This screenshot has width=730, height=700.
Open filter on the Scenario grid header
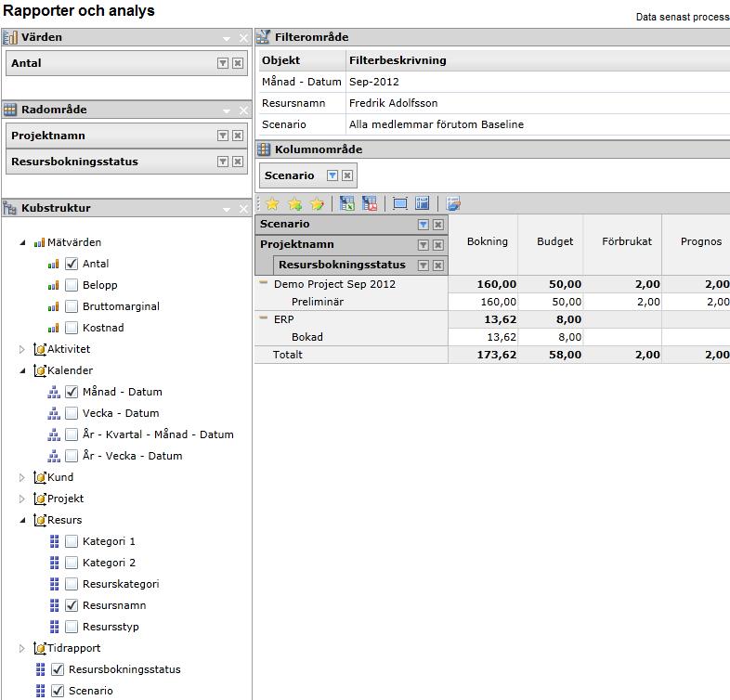(424, 225)
